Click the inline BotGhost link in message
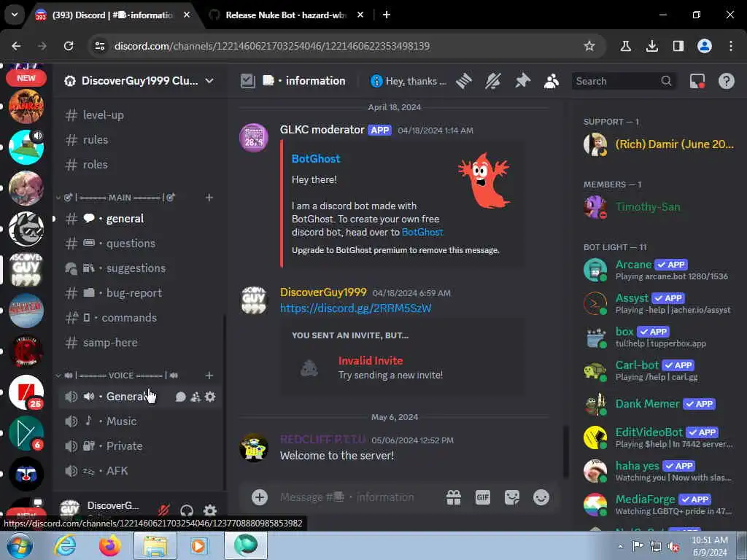This screenshot has width=747, height=560. point(422,233)
